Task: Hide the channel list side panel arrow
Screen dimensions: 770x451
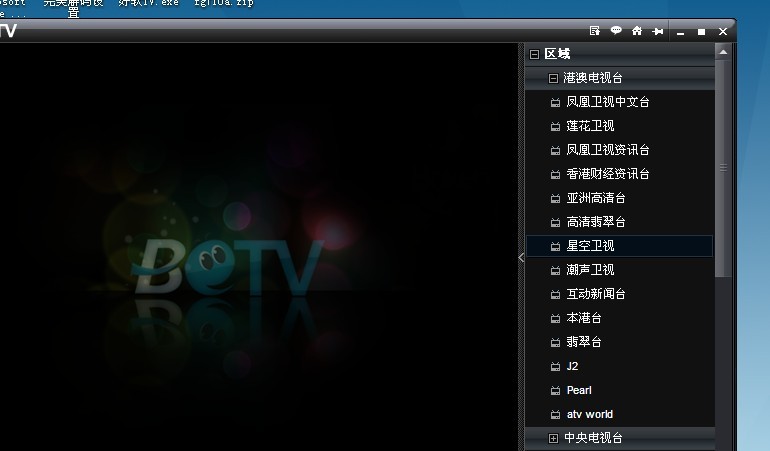Action: [x=520, y=257]
